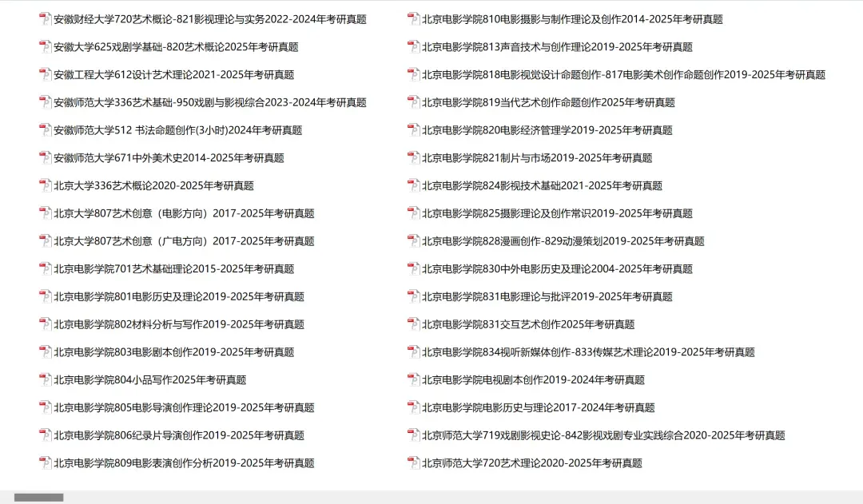The height and width of the screenshot is (504, 863).
Task: Select file name 北京电影学院801电影历史及理论2019-2025年考研真题
Action: click(x=179, y=296)
